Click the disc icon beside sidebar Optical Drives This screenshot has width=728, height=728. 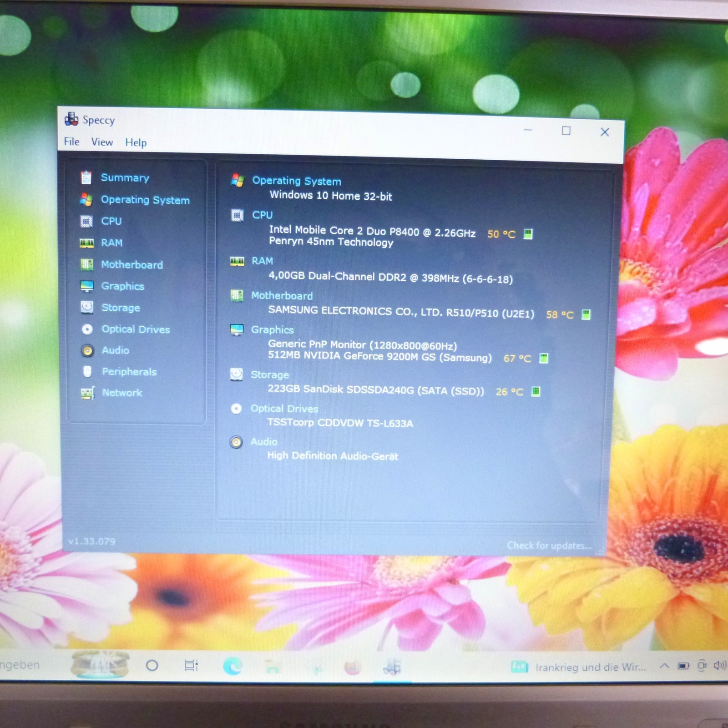click(87, 329)
